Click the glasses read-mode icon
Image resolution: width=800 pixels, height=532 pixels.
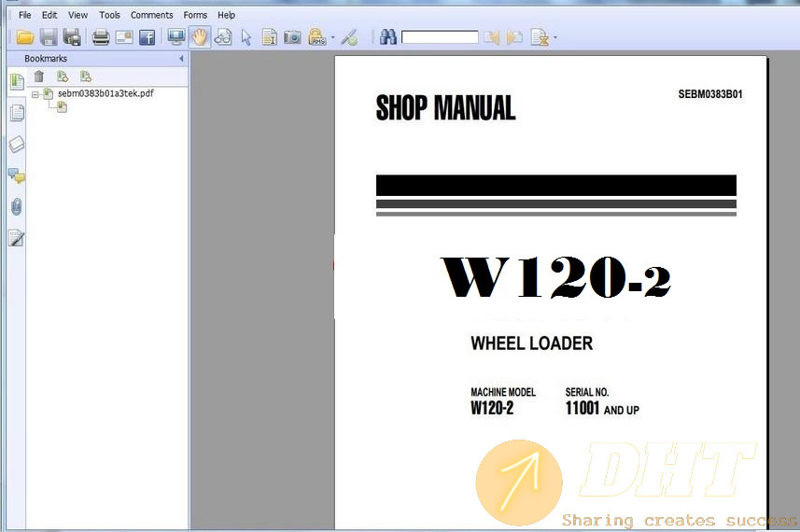(x=223, y=37)
